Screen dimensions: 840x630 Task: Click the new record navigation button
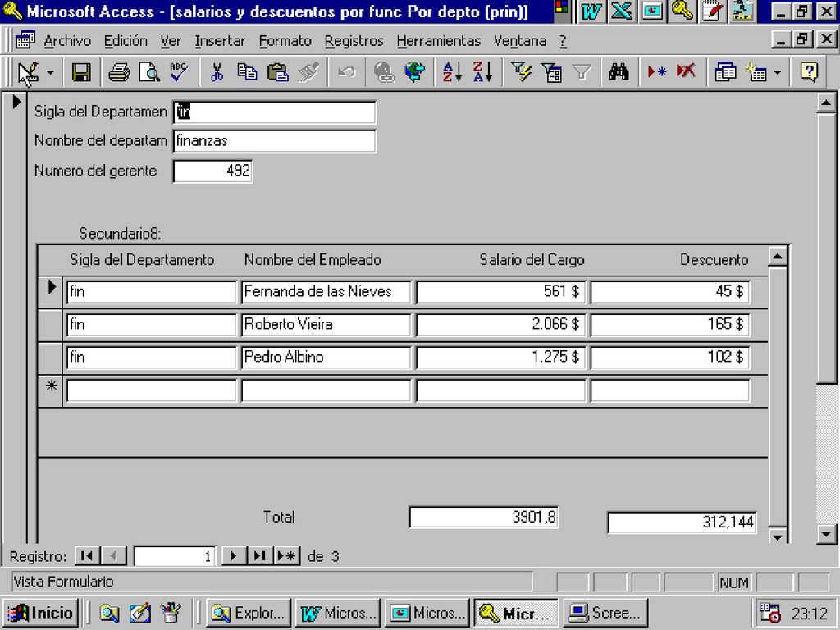point(287,556)
